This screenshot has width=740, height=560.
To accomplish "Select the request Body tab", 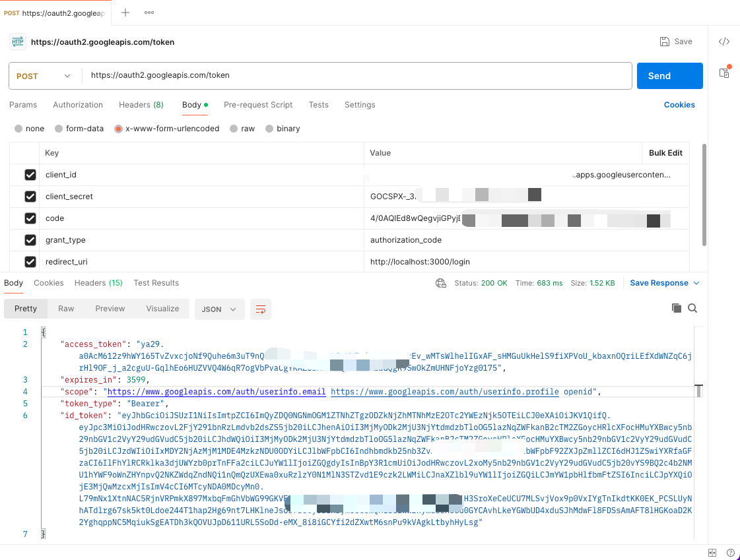I will click(195, 105).
